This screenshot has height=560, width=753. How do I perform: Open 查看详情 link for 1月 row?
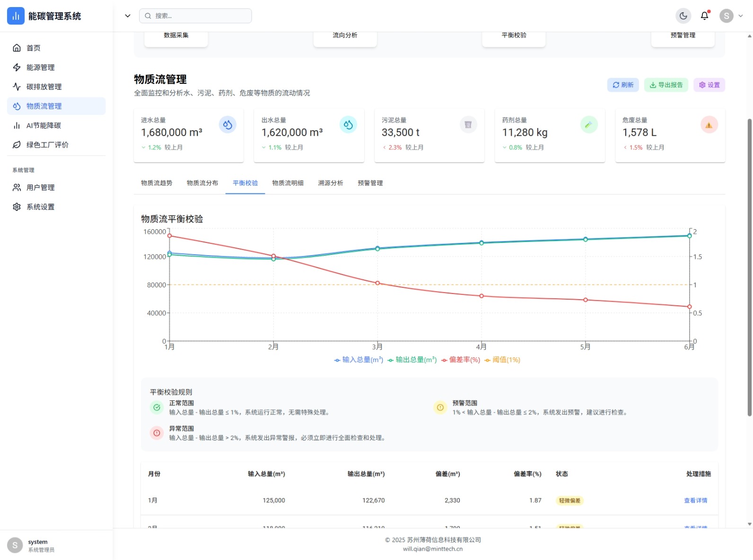[695, 500]
